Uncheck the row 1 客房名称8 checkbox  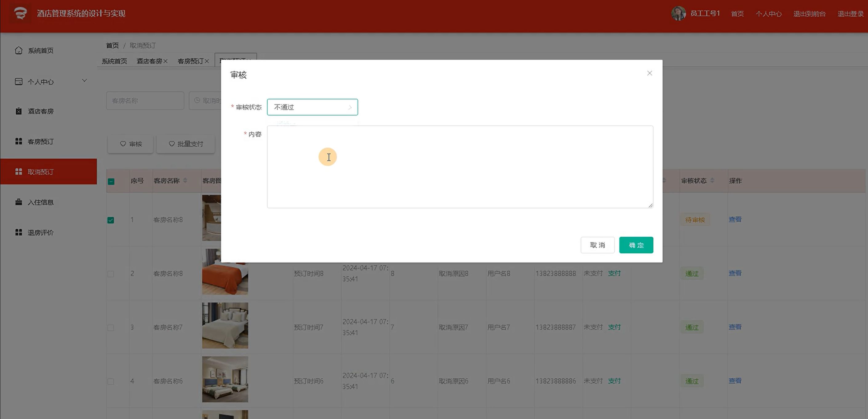[110, 220]
